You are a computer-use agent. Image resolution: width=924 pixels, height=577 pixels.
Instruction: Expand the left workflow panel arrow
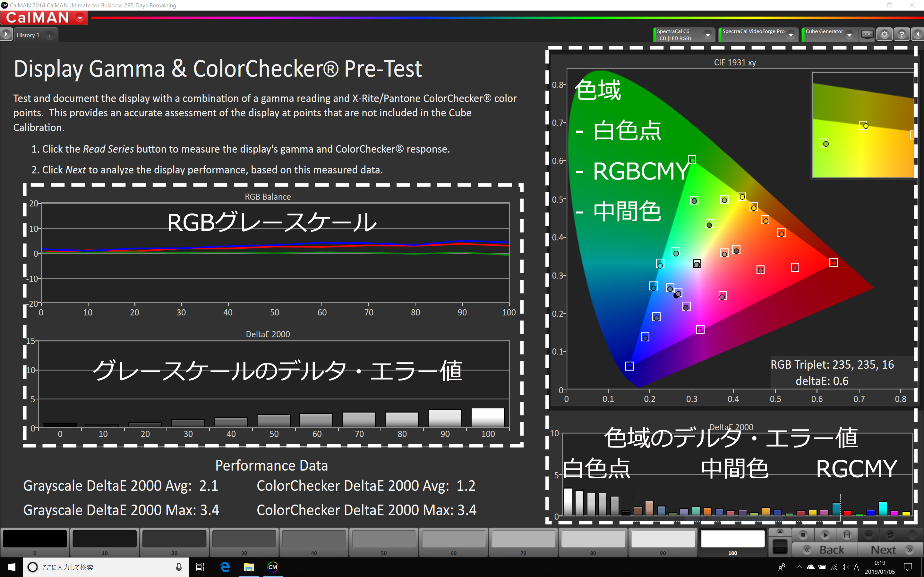(6, 34)
